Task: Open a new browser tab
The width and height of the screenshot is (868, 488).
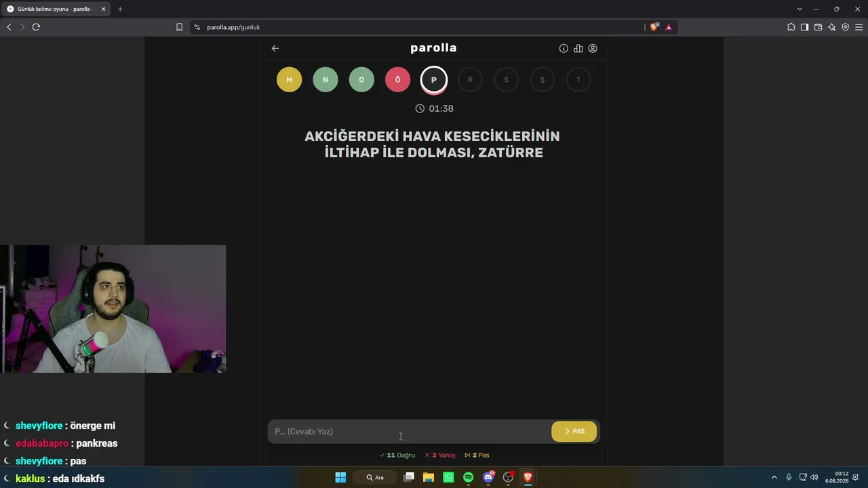Action: [x=120, y=9]
